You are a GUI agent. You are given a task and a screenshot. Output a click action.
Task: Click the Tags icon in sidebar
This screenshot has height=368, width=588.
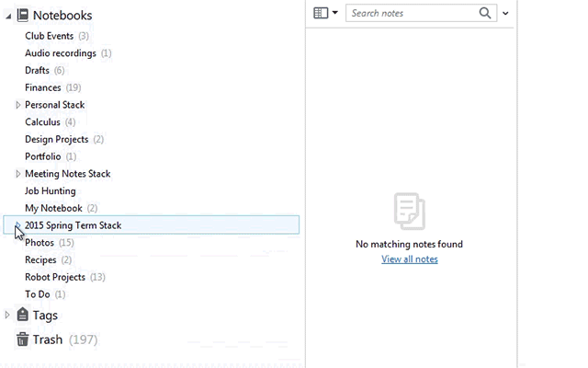23,316
